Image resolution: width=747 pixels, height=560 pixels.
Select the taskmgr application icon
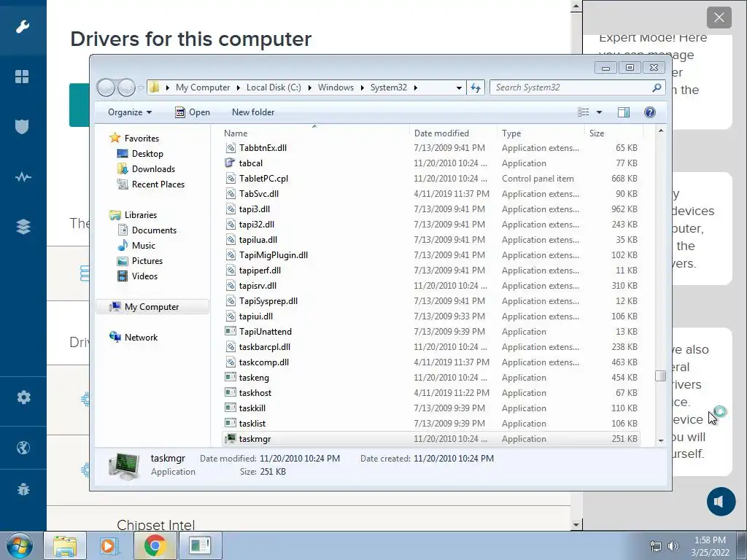(230, 438)
